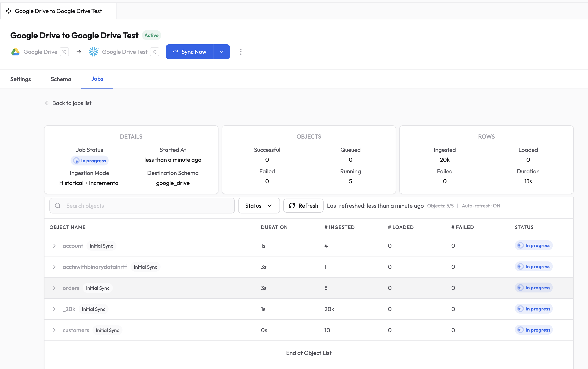This screenshot has width=588, height=369.
Task: Open the three-dot more options menu
Action: tap(241, 52)
